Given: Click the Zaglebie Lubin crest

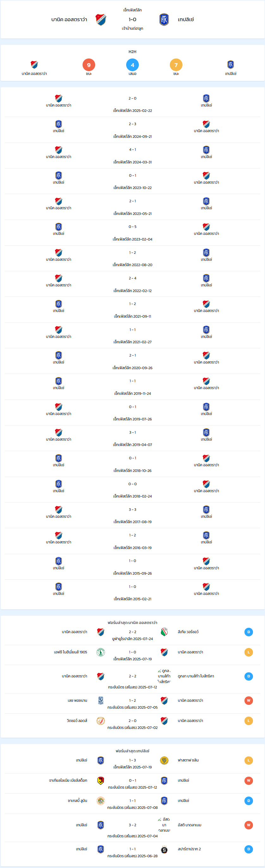Looking at the screenshot, I should tap(101, 801).
